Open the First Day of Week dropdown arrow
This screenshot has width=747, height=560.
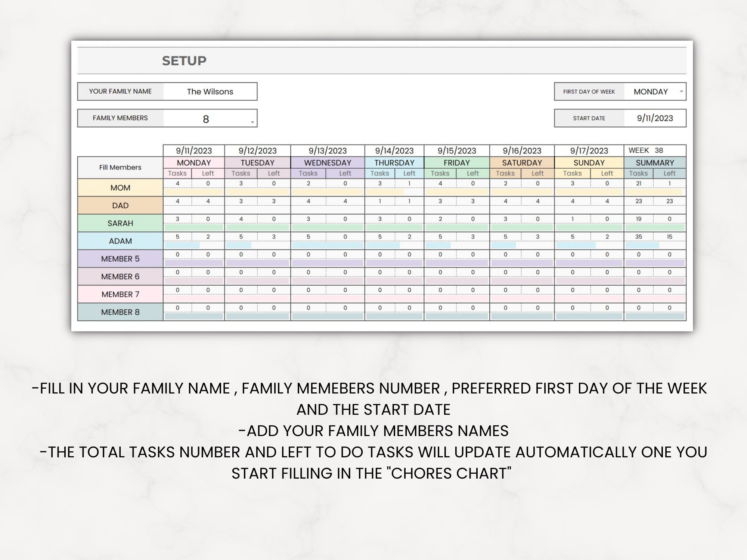(681, 91)
